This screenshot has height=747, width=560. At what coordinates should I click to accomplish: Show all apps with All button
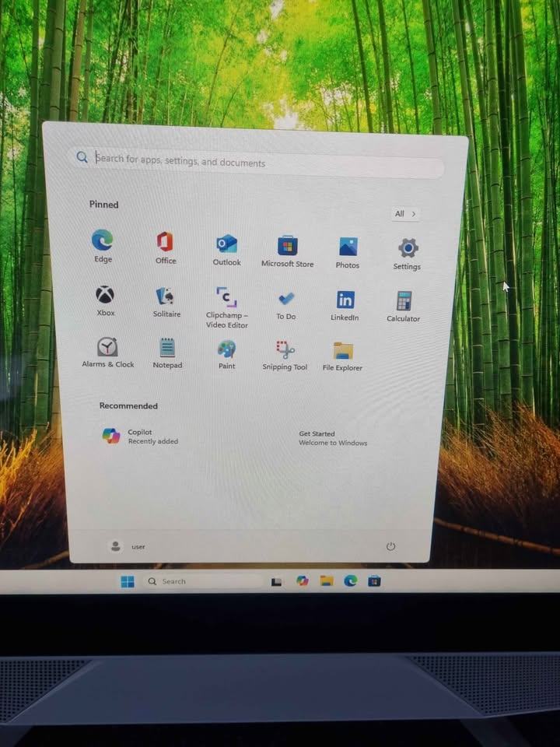(405, 214)
